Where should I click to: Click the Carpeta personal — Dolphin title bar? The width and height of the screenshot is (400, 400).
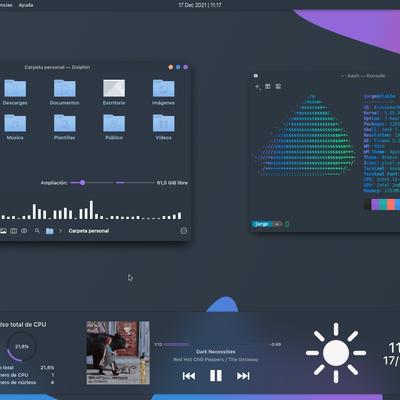click(57, 67)
